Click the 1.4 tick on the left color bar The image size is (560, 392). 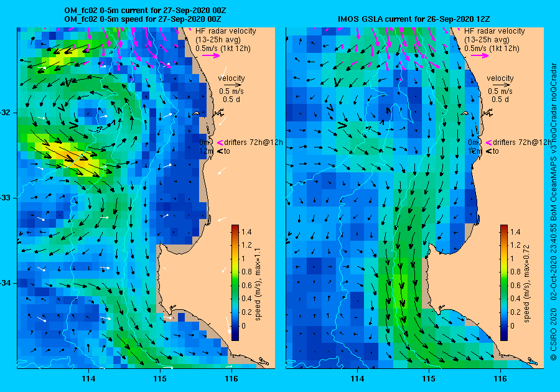246,232
